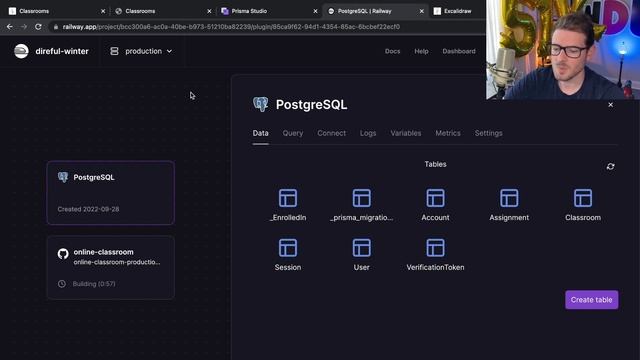This screenshot has width=640, height=360.
Task: Click the environment icon beside production
Action: point(114,51)
